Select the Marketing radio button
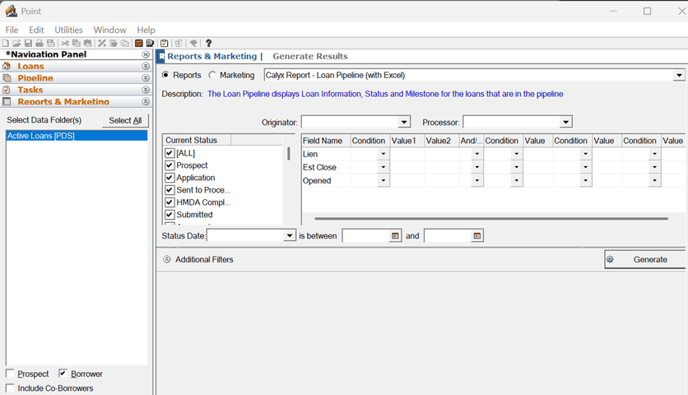The width and height of the screenshot is (688, 395). (212, 75)
